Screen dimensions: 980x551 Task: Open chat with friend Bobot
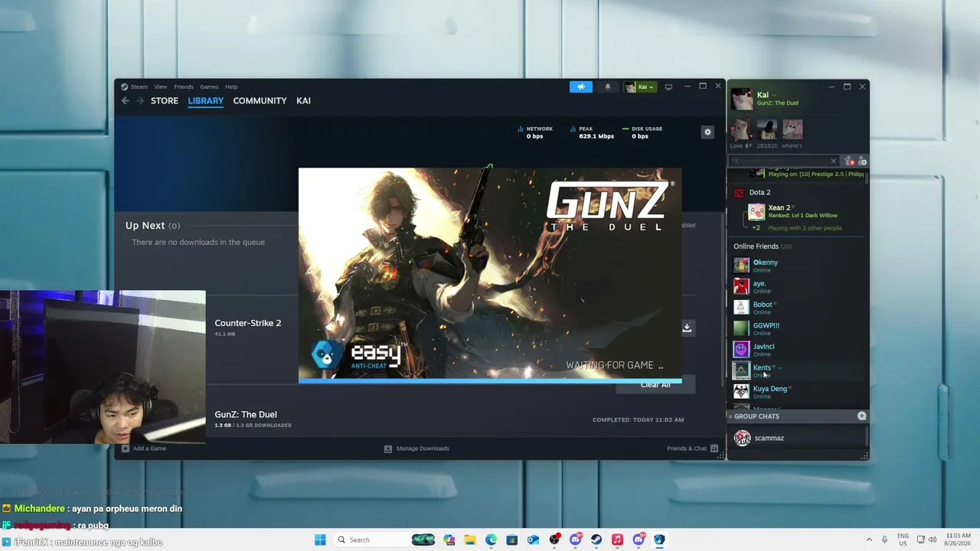coord(796,308)
